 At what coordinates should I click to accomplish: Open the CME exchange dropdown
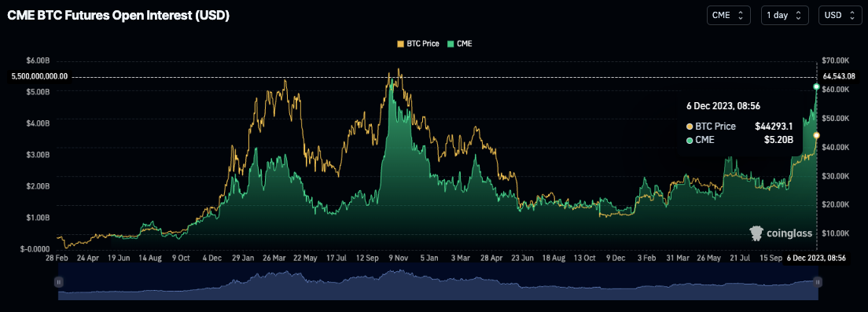(x=729, y=16)
